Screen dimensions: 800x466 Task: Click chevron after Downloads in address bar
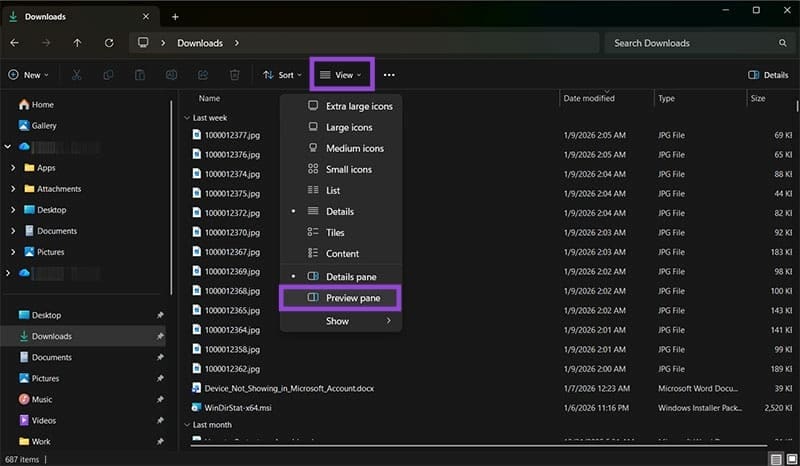point(237,43)
